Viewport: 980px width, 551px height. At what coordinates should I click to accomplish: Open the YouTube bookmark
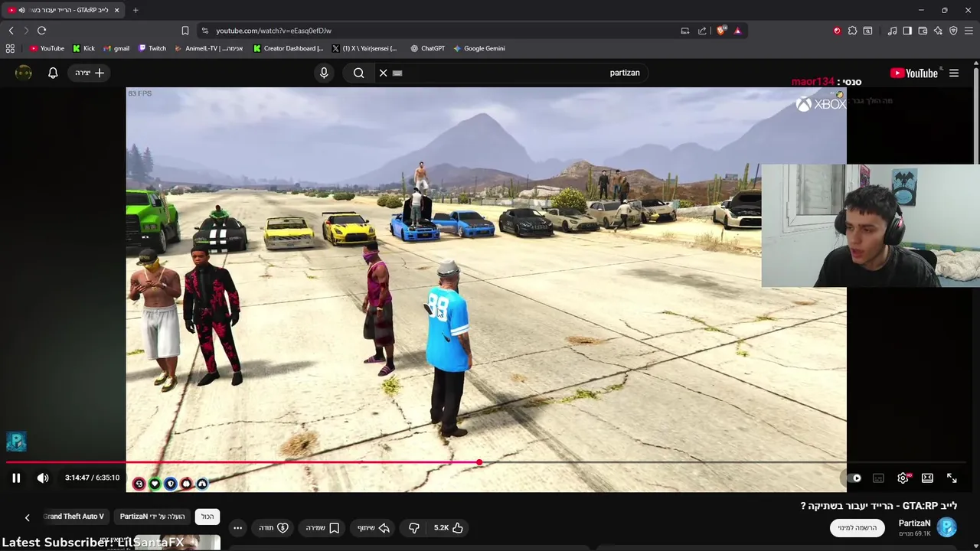coord(47,48)
